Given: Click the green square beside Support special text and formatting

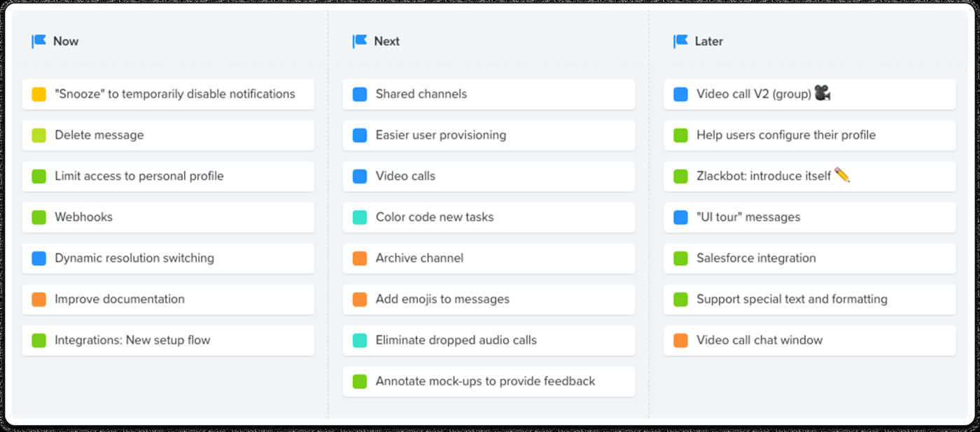Looking at the screenshot, I should (680, 299).
